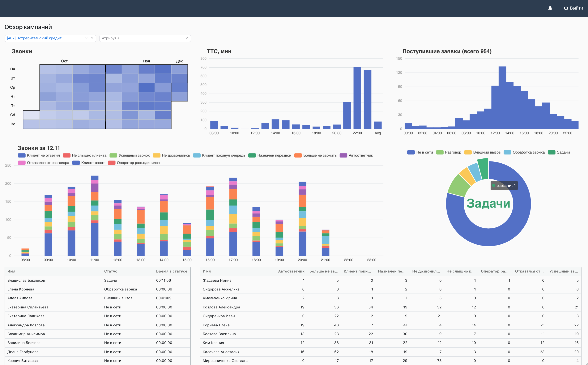
Task: Select Диана Горбунова row
Action: pyautogui.click(x=97, y=352)
